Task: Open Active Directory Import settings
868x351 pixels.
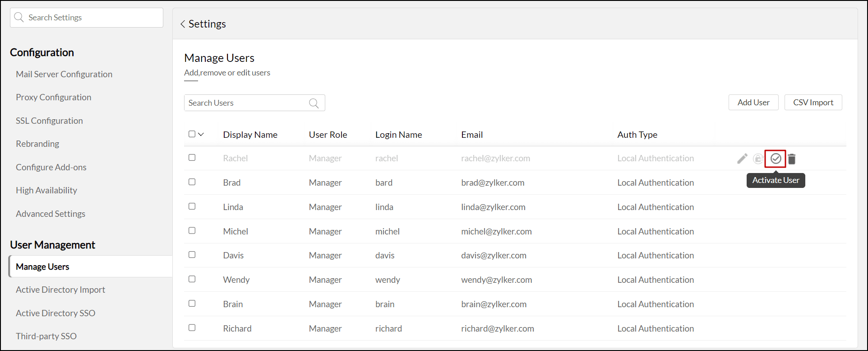Action: coord(60,290)
